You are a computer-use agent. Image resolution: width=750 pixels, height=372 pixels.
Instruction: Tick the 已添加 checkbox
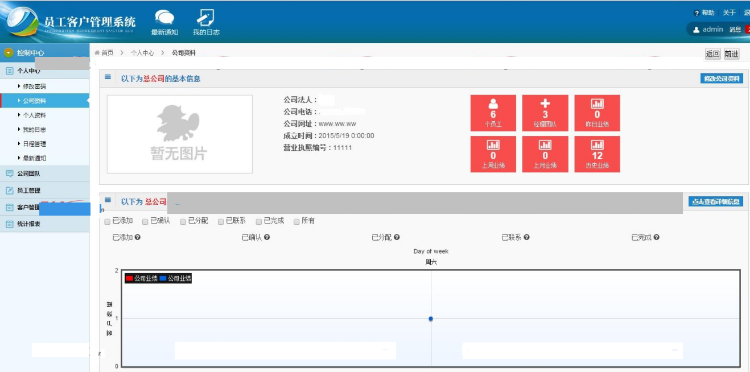107,221
